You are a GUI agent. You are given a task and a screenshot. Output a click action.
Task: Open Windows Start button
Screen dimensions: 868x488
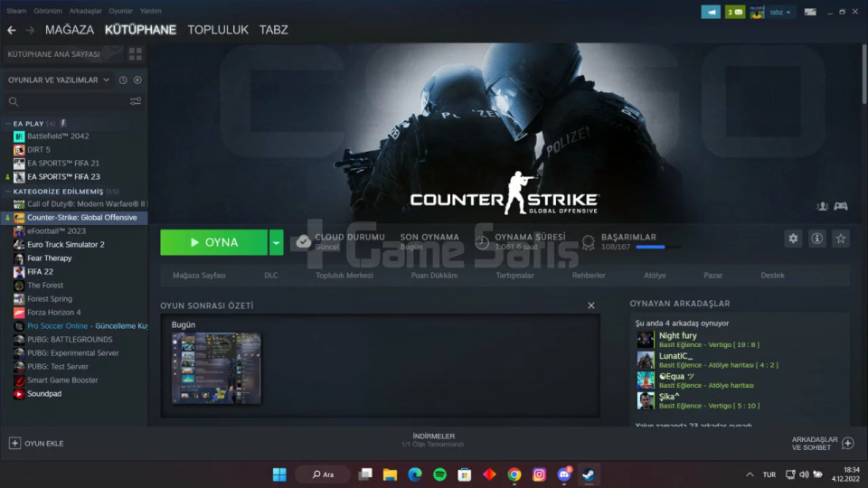(x=279, y=474)
